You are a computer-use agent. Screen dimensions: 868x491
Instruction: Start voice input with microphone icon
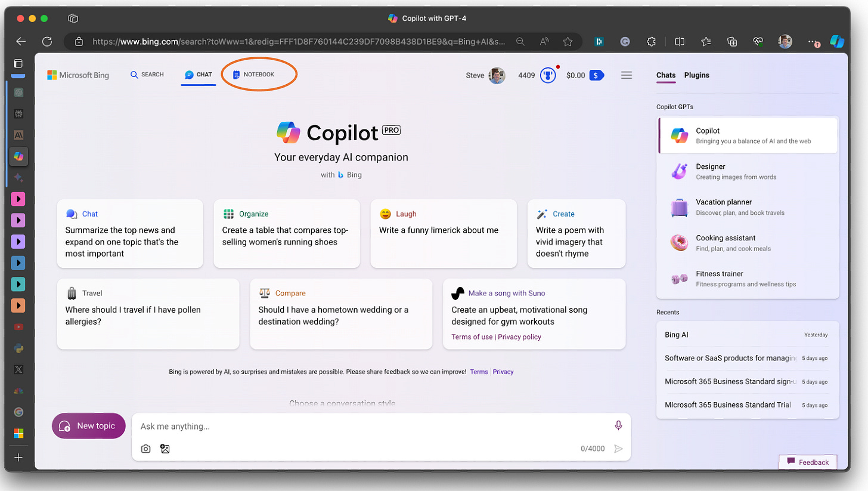tap(618, 425)
